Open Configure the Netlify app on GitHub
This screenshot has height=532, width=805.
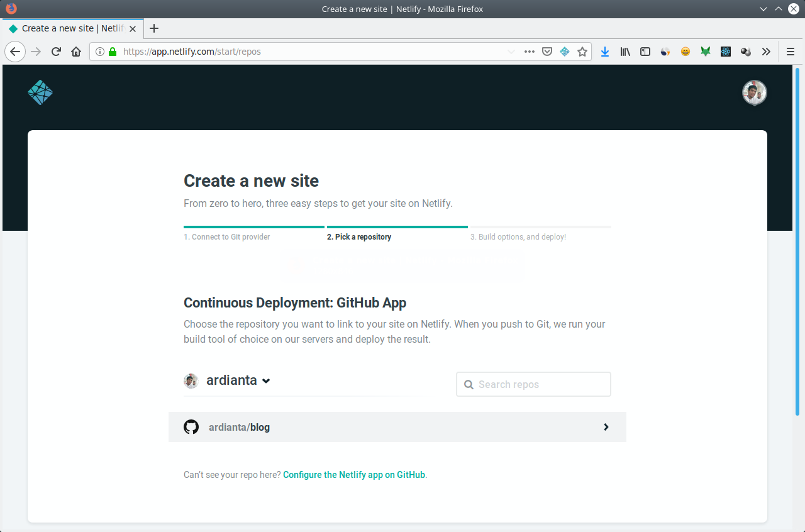353,475
